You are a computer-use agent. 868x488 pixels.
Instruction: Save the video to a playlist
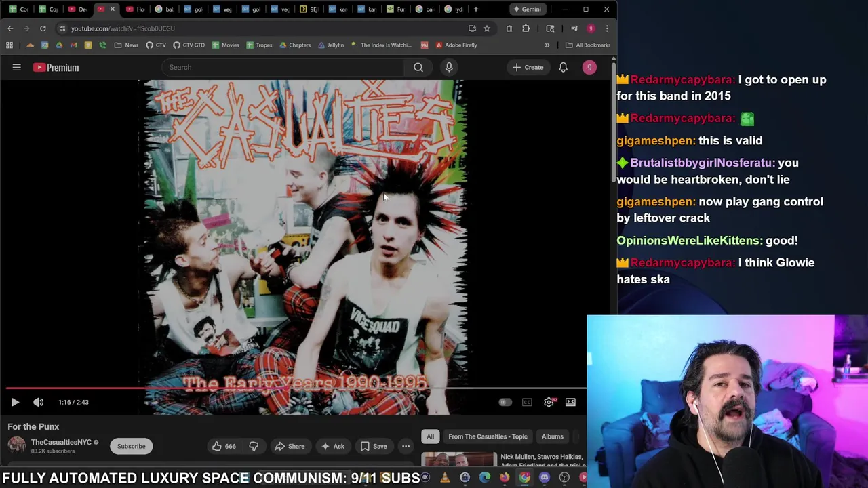374,446
